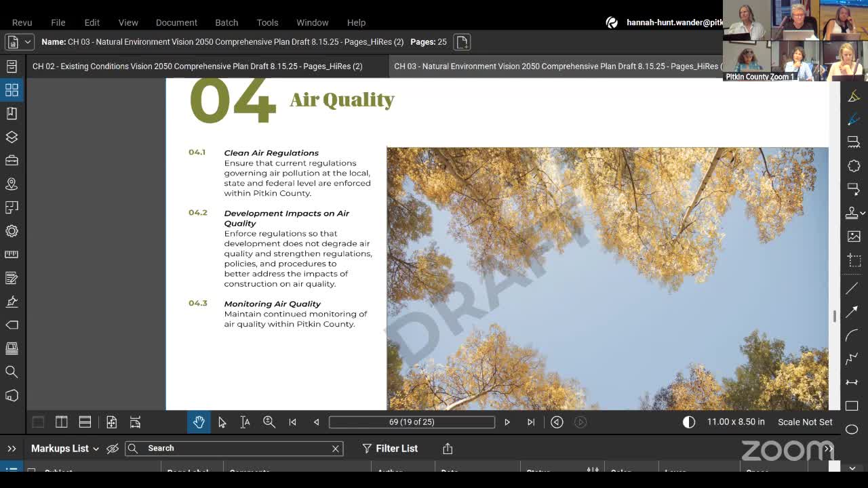Open the Measurements ruler panel
Image resolution: width=868 pixels, height=488 pixels.
(x=12, y=254)
